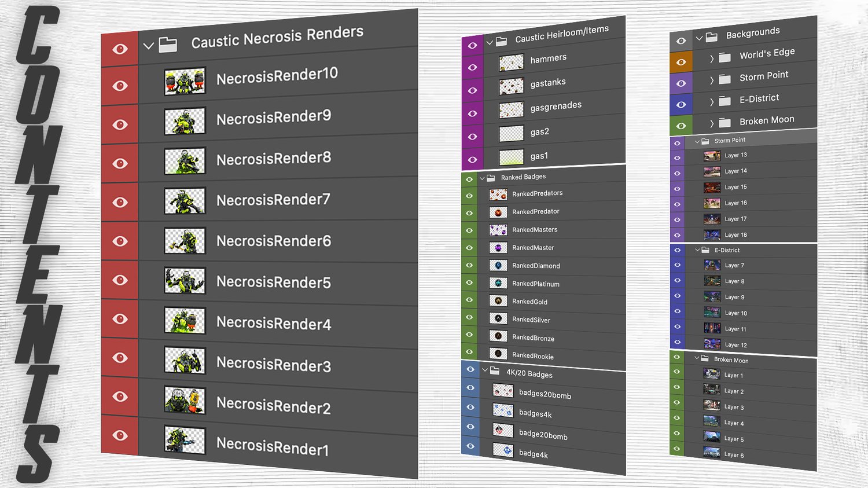Hide Layer 3 in Broken Moon
Screen dimensions: 868x488
click(676, 402)
